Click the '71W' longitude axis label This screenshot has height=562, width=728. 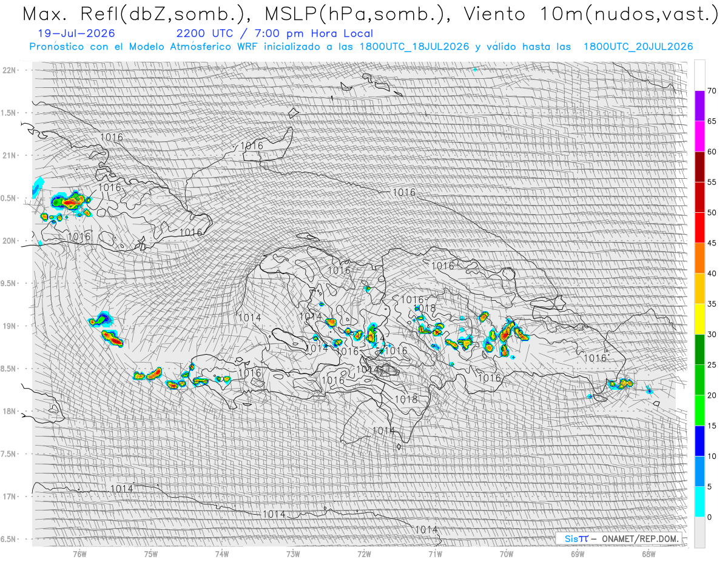(435, 554)
